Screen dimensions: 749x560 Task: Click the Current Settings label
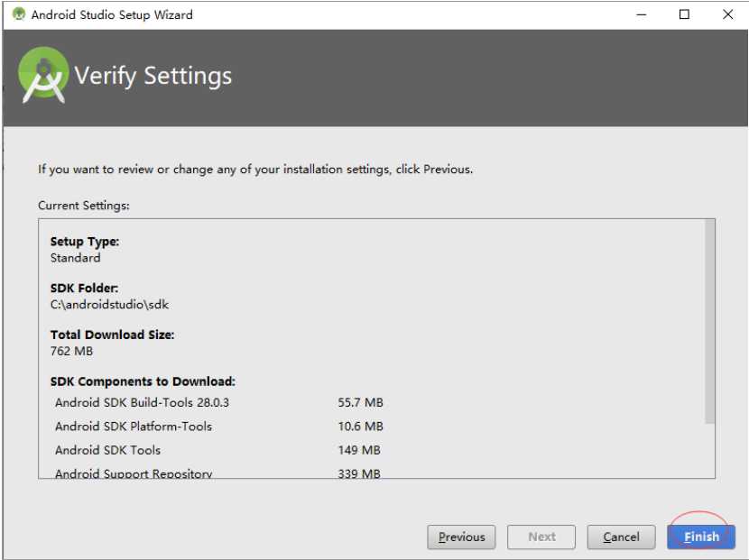coord(84,206)
